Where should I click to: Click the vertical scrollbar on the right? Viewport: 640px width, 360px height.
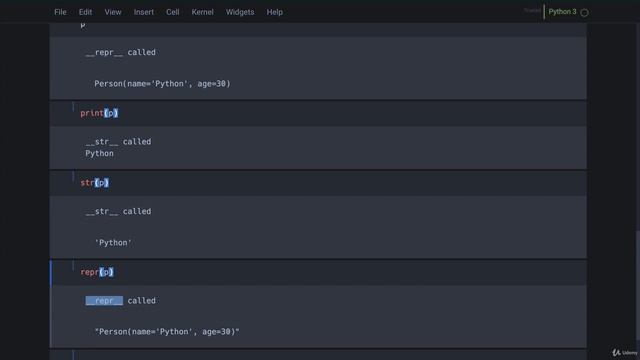click(638, 286)
